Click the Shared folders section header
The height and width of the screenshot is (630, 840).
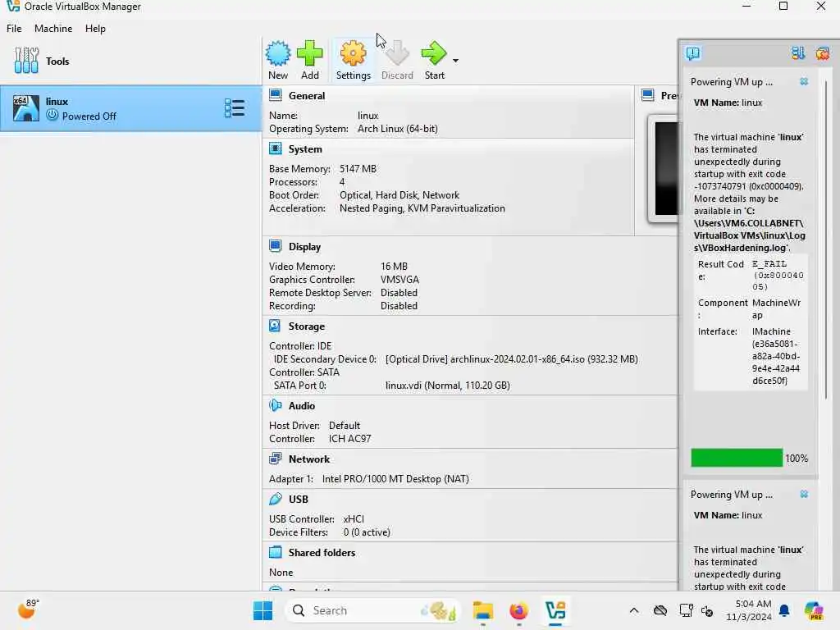click(x=322, y=553)
